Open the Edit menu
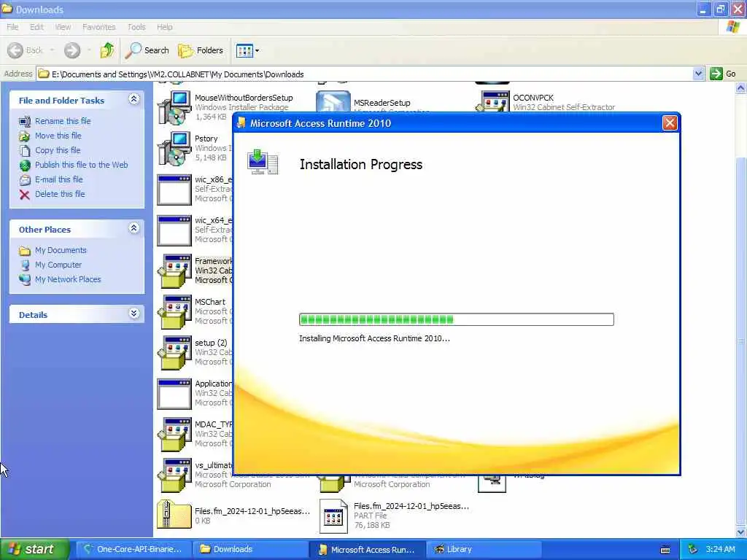Viewport: 747px width, 560px height. coord(36,27)
